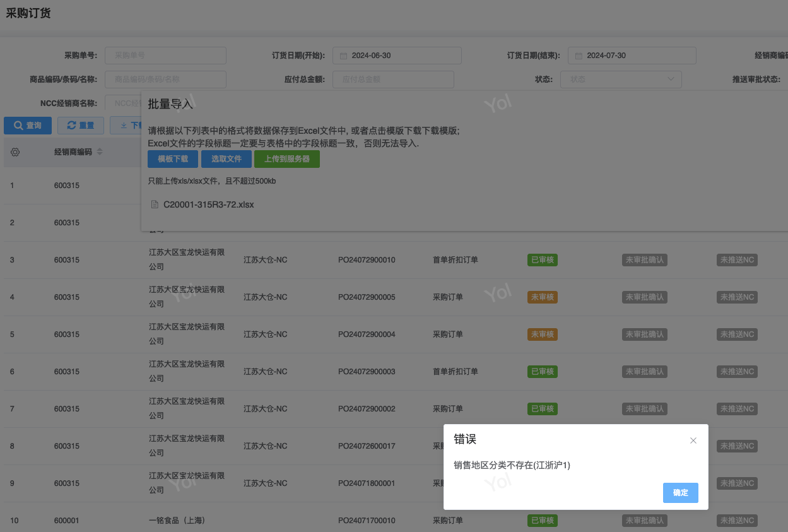Click the 应付总金额 input field
The height and width of the screenshot is (532, 788).
392,80
